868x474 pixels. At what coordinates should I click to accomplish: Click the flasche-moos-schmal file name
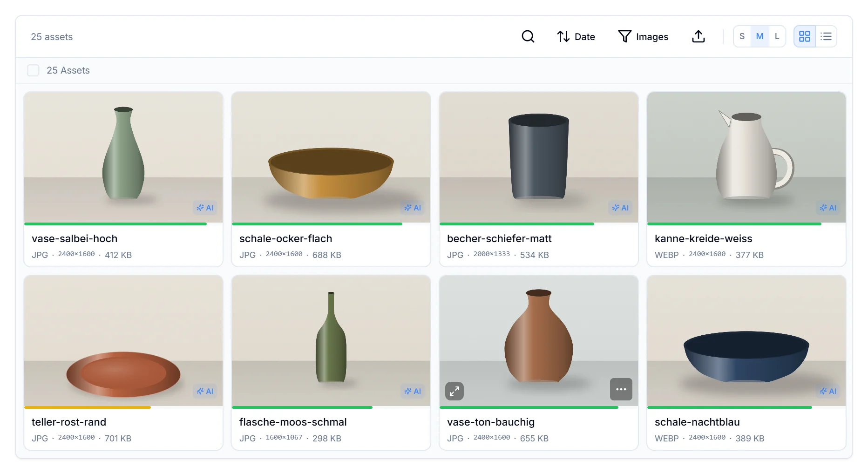293,422
